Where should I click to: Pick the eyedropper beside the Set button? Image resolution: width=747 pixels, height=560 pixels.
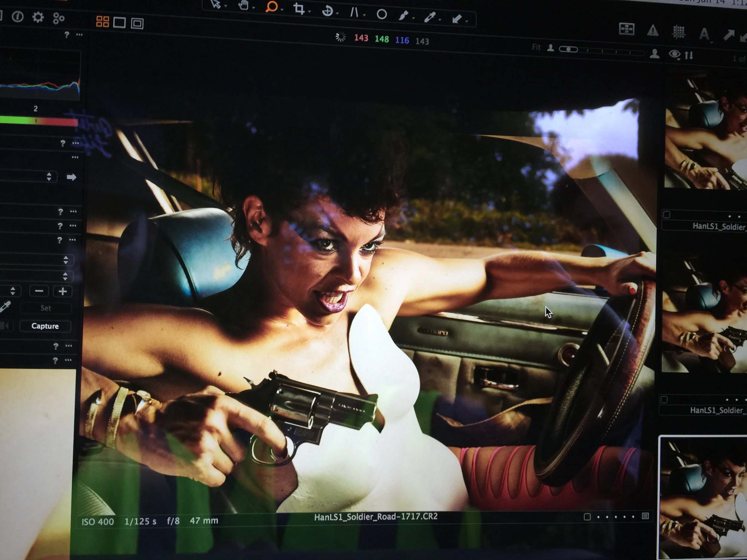click(5, 307)
